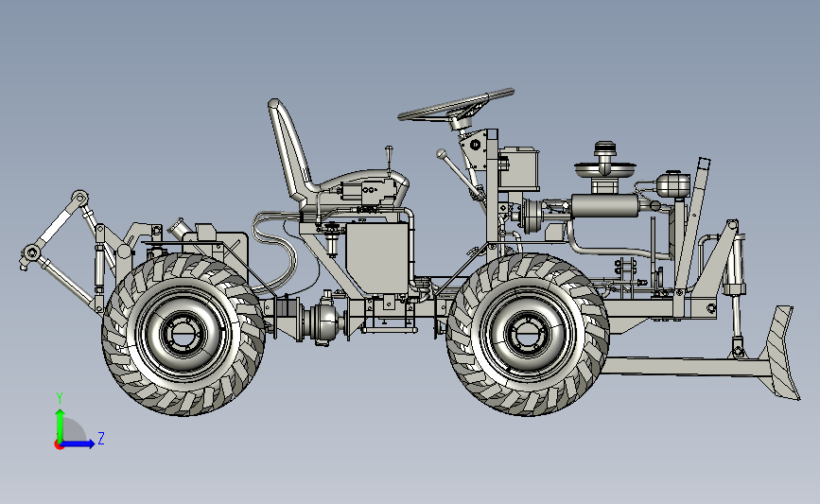The width and height of the screenshot is (820, 504).
Task: Select the hub of the wheel nearest the blade
Action: tap(527, 334)
